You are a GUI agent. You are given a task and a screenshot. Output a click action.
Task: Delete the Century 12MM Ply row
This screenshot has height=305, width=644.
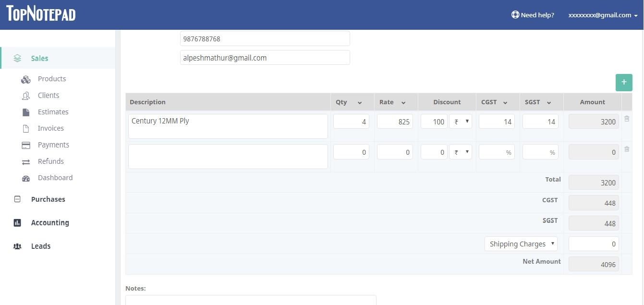[x=627, y=119]
